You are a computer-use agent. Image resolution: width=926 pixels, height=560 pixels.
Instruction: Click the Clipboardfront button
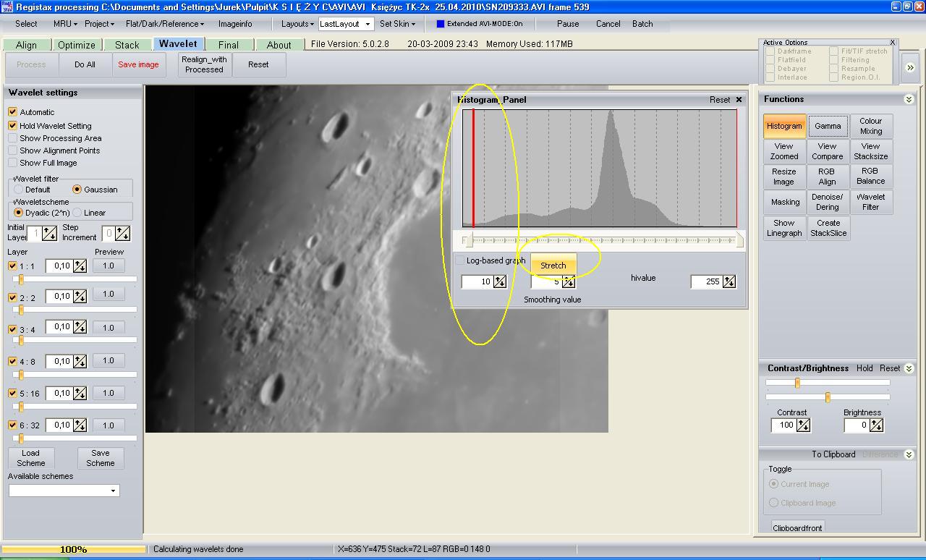(x=797, y=527)
